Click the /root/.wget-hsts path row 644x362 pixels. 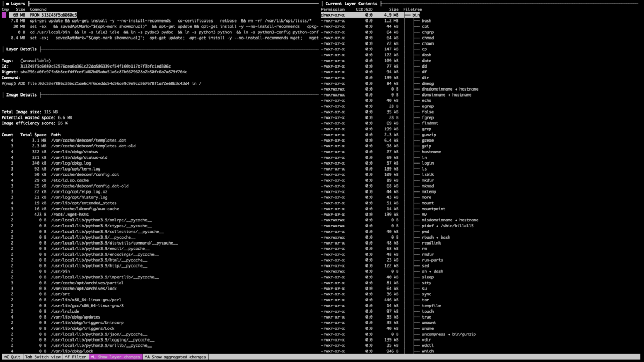tap(160, 215)
